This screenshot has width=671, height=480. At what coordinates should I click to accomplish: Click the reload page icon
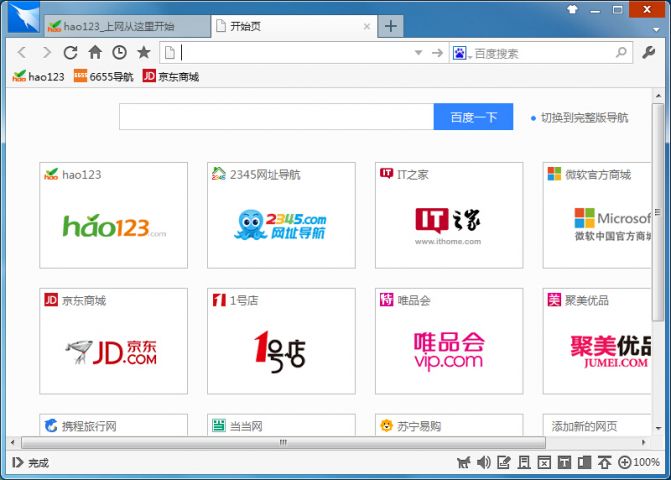click(70, 52)
